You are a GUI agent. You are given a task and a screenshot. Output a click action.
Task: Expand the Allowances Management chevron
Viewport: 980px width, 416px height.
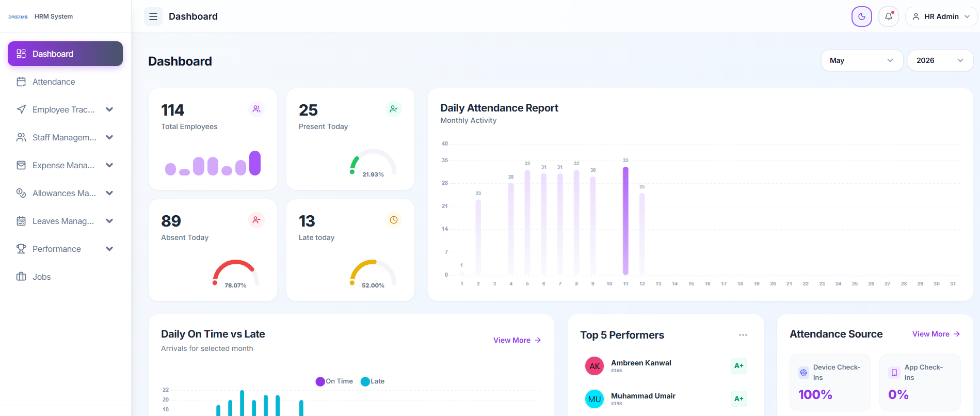pyautogui.click(x=109, y=193)
